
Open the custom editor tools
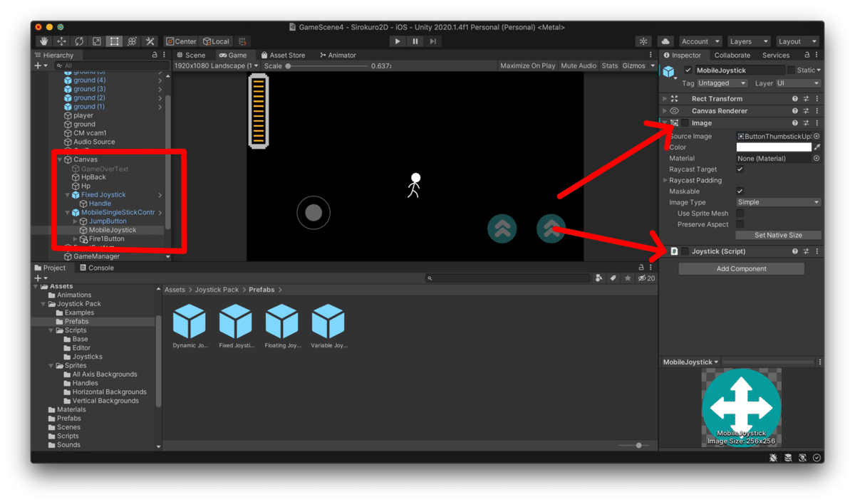pyautogui.click(x=150, y=41)
